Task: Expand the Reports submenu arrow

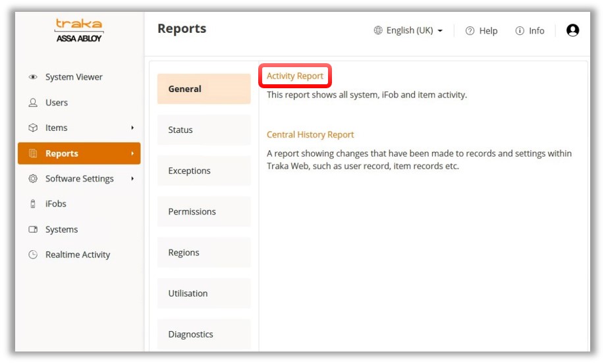Action: click(132, 153)
